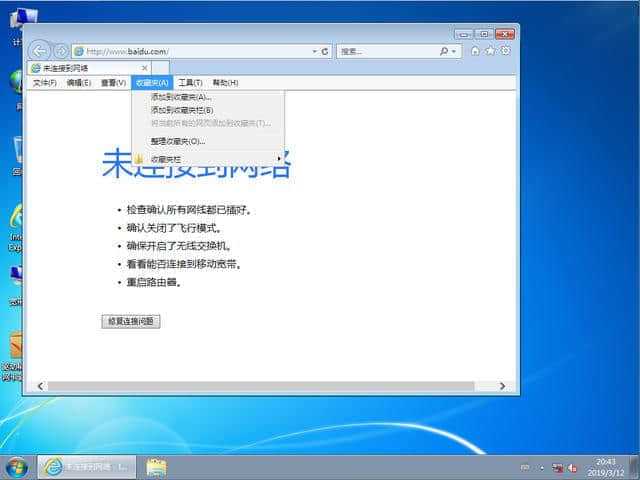Open a new blank tab

[160, 68]
